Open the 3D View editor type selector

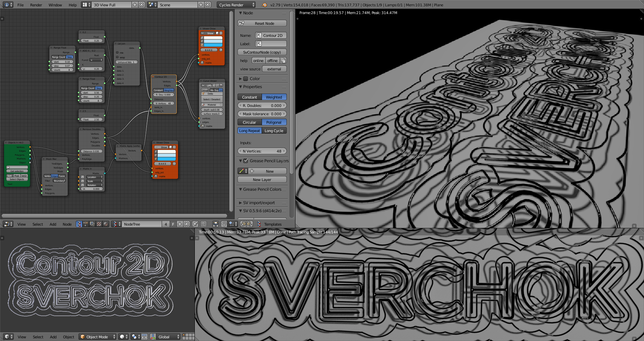tap(8, 337)
